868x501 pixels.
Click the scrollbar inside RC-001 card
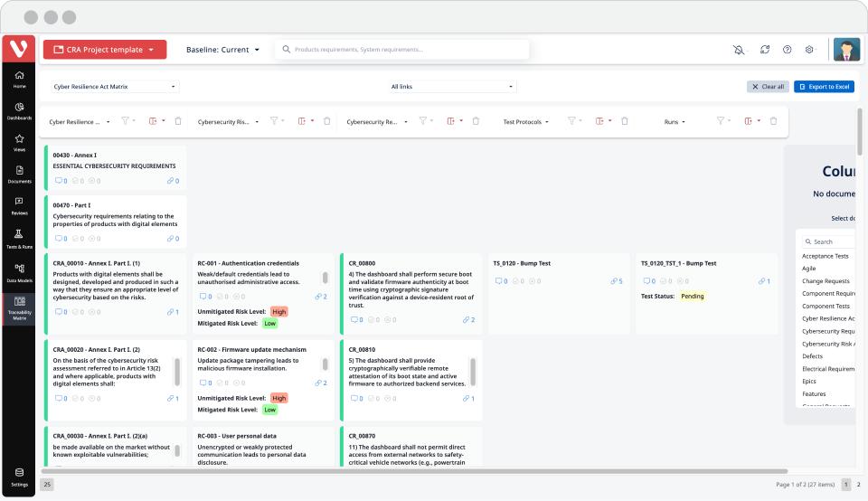[x=325, y=278]
